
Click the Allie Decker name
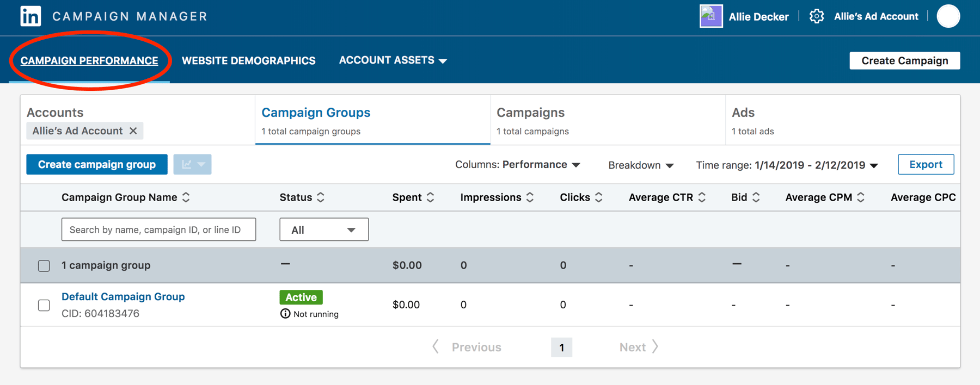point(758,17)
